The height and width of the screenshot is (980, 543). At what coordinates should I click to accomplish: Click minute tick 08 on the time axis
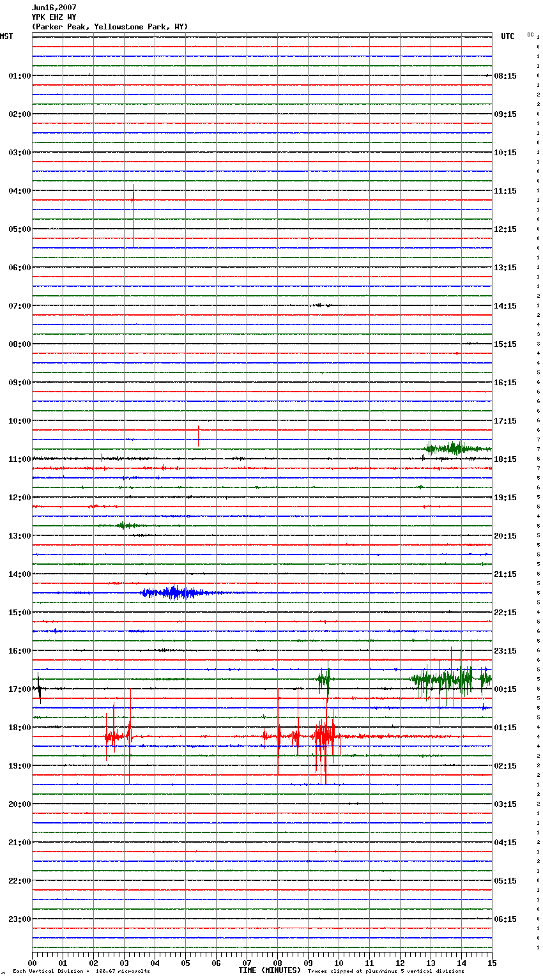pyautogui.click(x=277, y=963)
